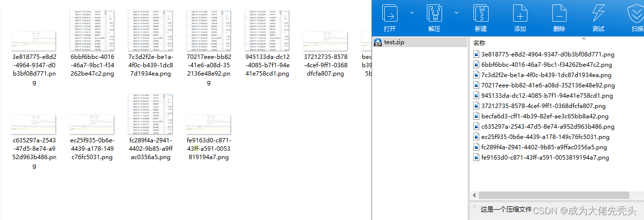Expand the dropdown arrow beside 解压

tap(457, 12)
